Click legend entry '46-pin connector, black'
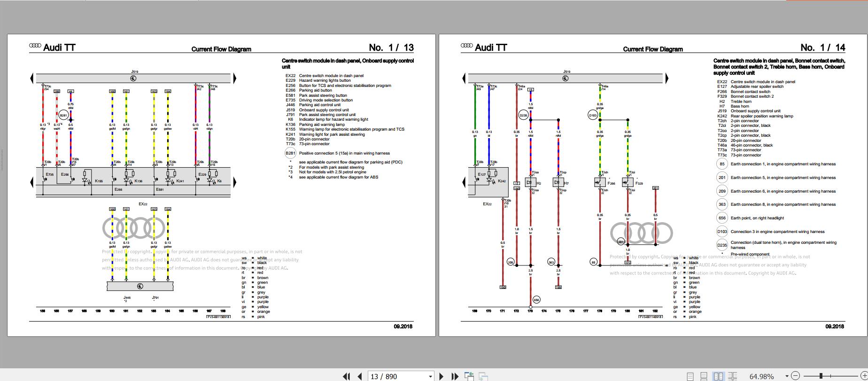 [752, 145]
